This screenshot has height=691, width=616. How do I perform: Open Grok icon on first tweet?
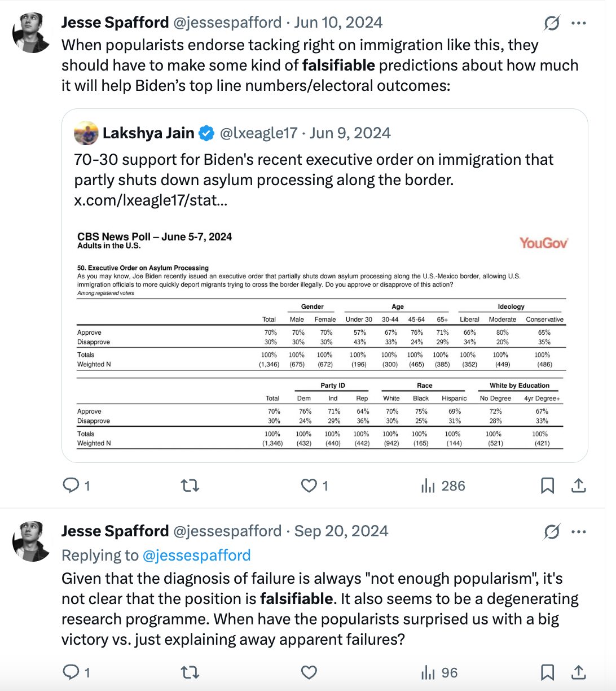[552, 23]
